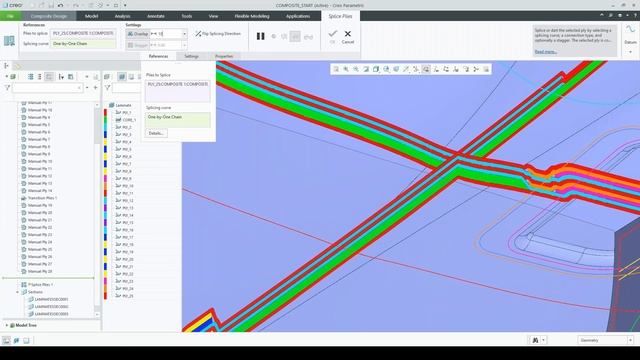Click the Plies to splice collector in ribbon
The image size is (640, 360).
click(83, 33)
